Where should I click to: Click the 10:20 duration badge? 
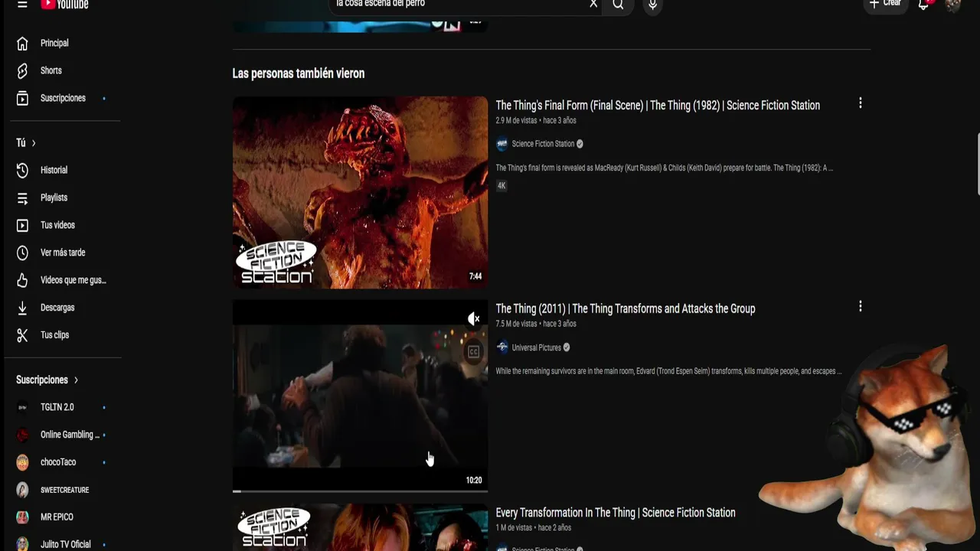tap(474, 480)
